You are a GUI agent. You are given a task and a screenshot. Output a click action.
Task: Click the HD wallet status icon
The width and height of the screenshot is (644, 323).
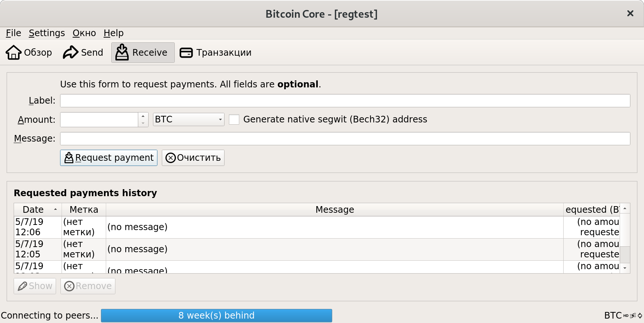[x=626, y=316]
